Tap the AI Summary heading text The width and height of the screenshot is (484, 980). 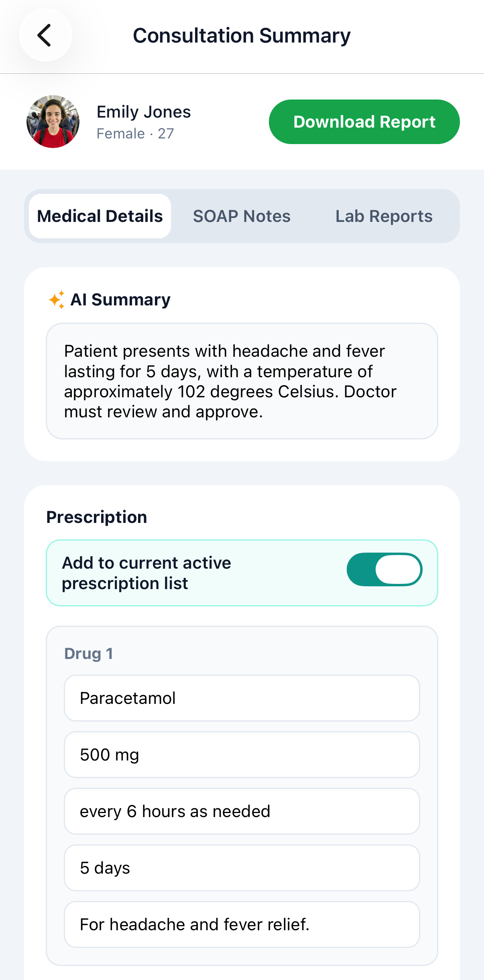pos(120,300)
